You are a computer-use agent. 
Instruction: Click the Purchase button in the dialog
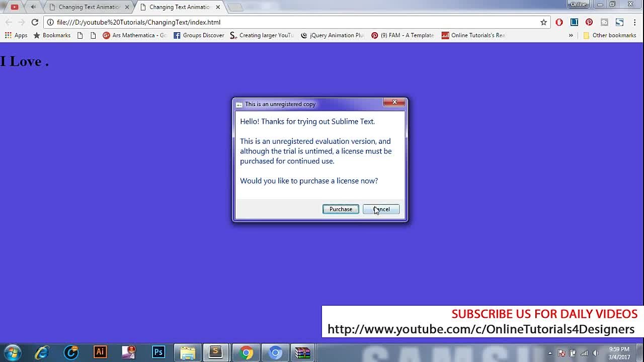tap(341, 209)
